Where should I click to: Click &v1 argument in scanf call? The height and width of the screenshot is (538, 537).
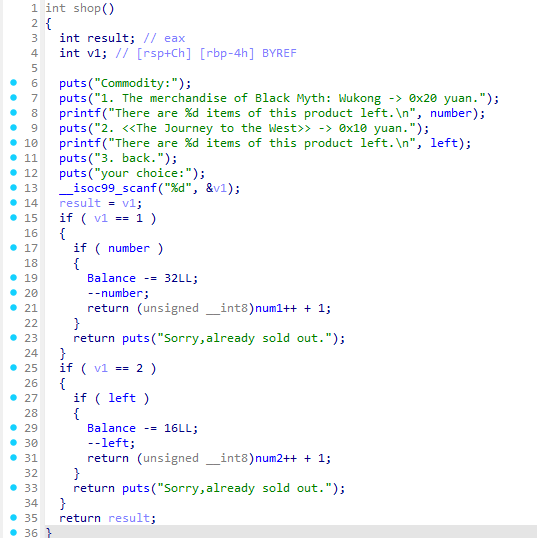(x=216, y=188)
